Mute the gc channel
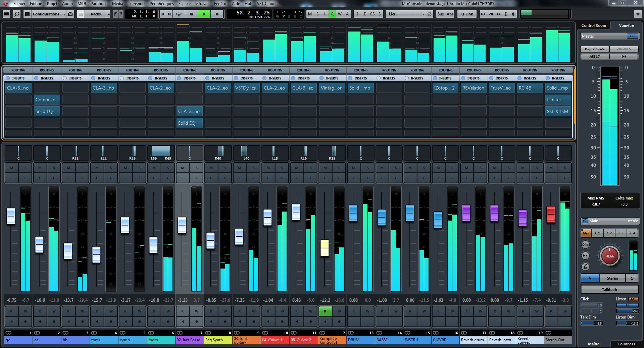Viewport: 644px width, 348px height. tap(11, 168)
